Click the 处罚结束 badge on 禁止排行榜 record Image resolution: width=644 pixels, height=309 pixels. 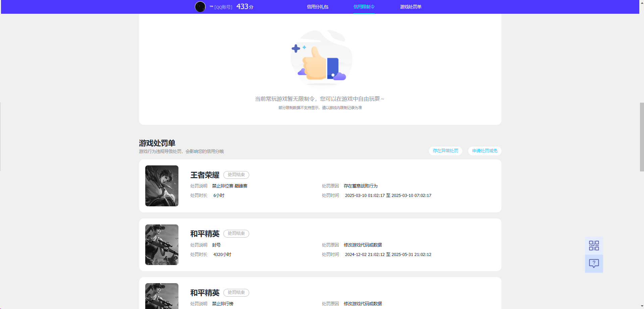click(236, 293)
